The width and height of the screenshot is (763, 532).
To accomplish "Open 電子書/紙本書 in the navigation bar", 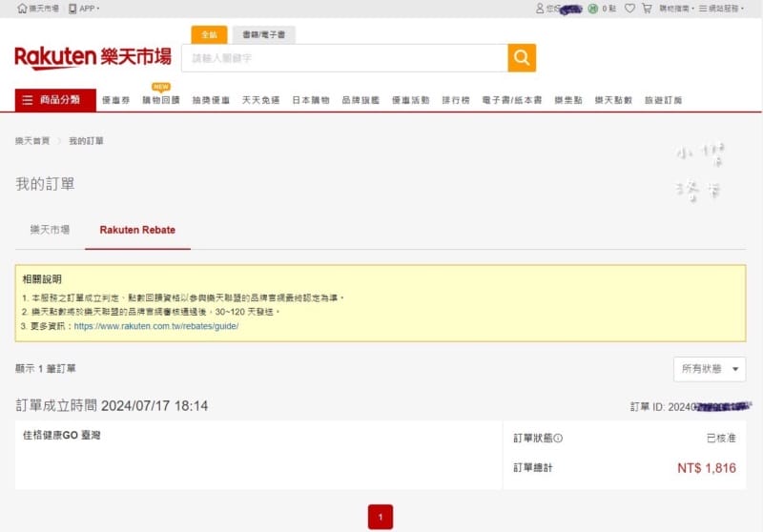I will click(x=512, y=100).
